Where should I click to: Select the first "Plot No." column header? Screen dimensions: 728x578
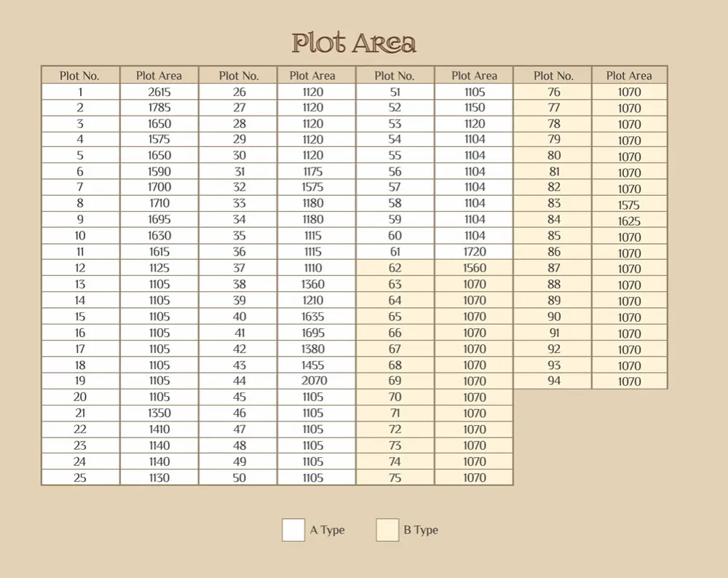pyautogui.click(x=80, y=76)
